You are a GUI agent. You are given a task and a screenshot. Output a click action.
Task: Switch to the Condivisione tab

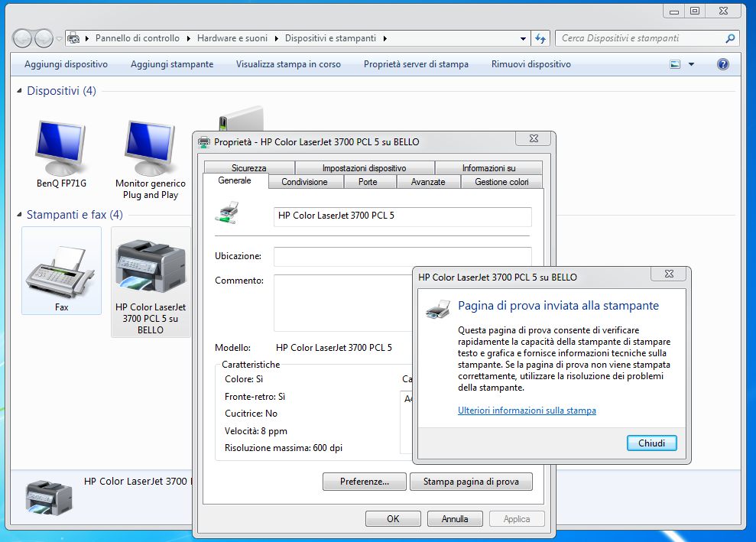pos(304,182)
